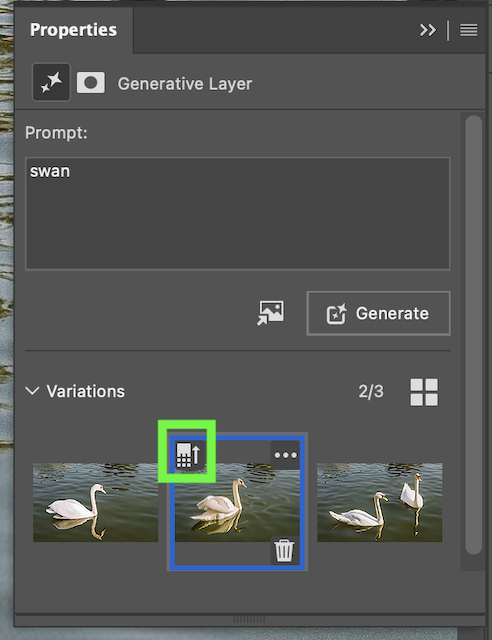The width and height of the screenshot is (492, 640).
Task: Open the three-dot options on selected variation
Action: 286,455
